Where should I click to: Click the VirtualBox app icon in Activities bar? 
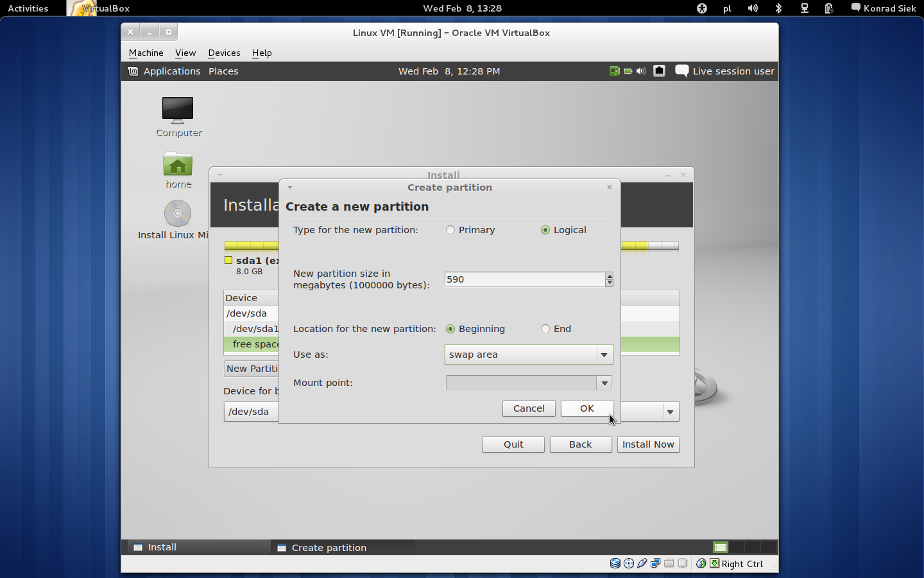point(82,8)
